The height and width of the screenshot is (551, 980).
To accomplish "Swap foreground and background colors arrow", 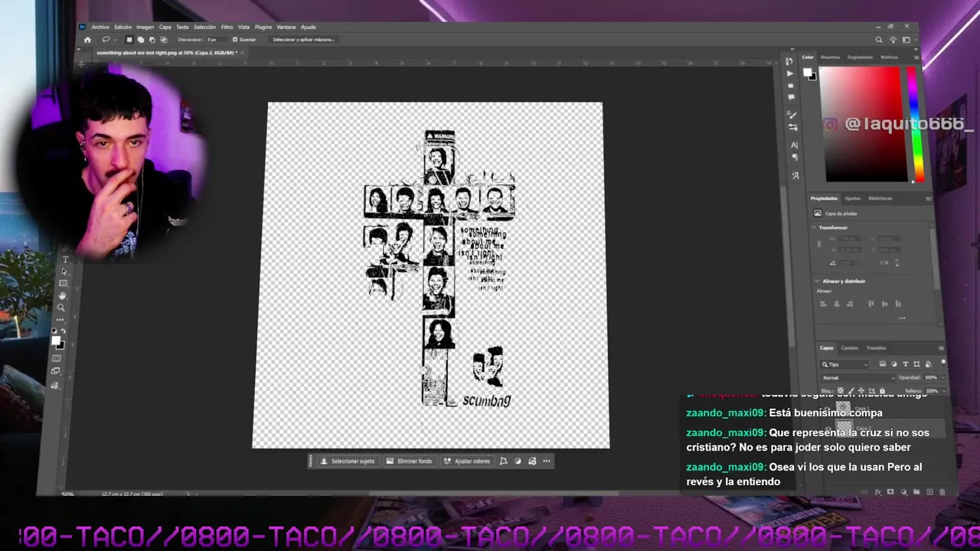I will point(64,331).
